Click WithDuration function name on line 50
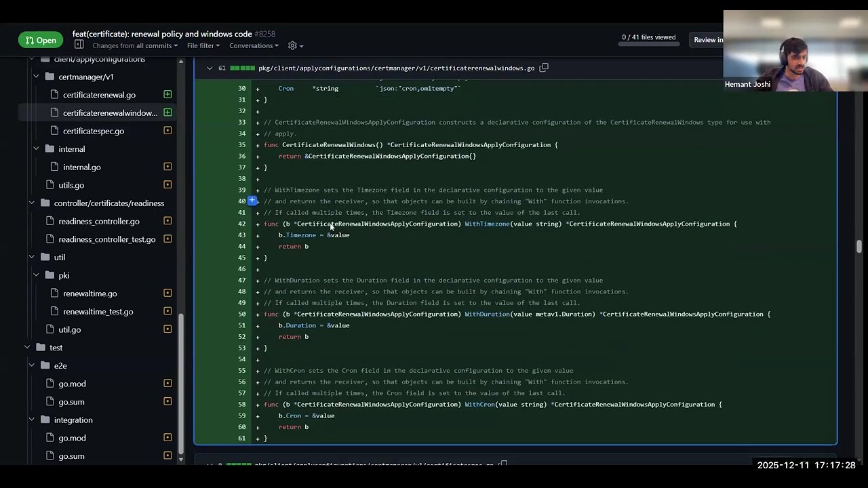This screenshot has height=488, width=868. pos(487,314)
